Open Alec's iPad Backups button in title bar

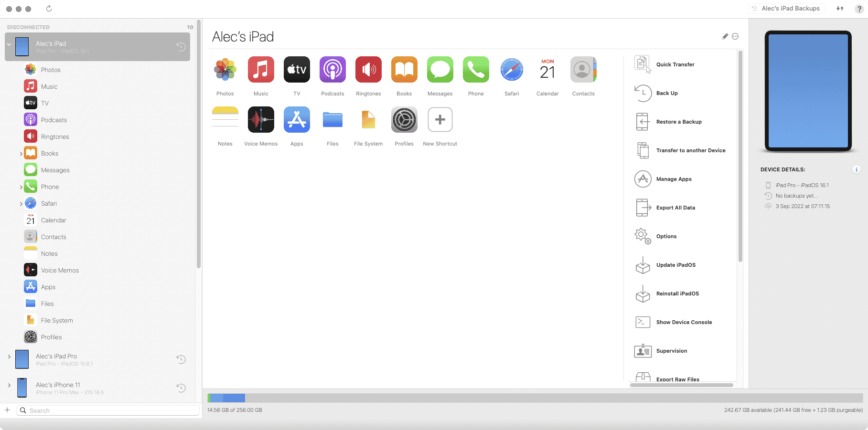786,9
